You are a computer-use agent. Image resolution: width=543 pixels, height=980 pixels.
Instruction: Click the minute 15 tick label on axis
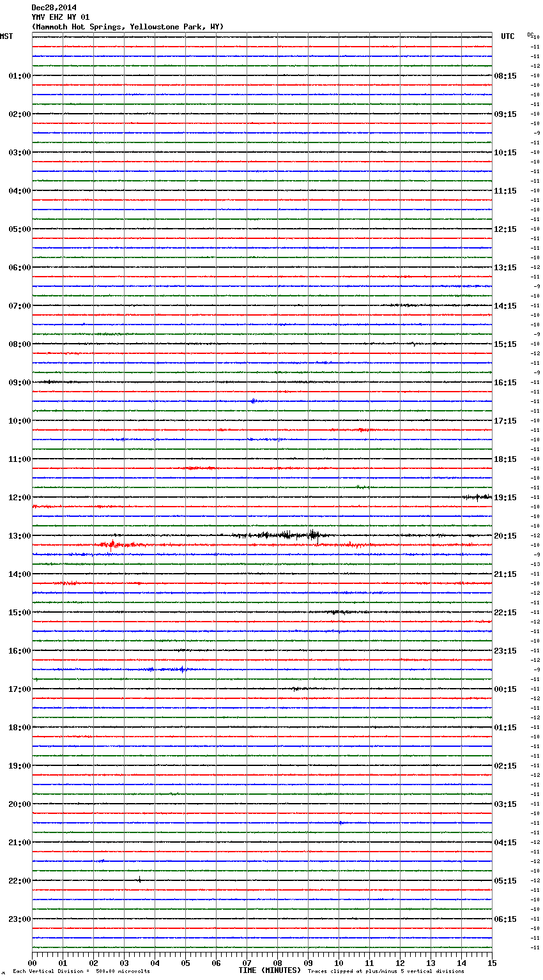492,963
